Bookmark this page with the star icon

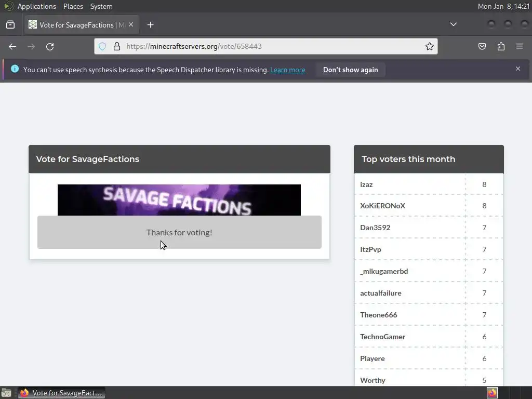(430, 46)
